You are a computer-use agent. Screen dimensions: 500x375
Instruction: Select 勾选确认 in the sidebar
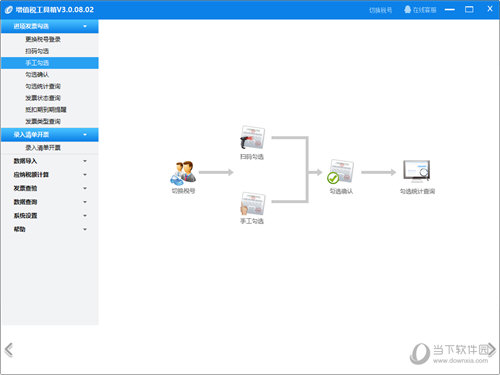pos(37,75)
